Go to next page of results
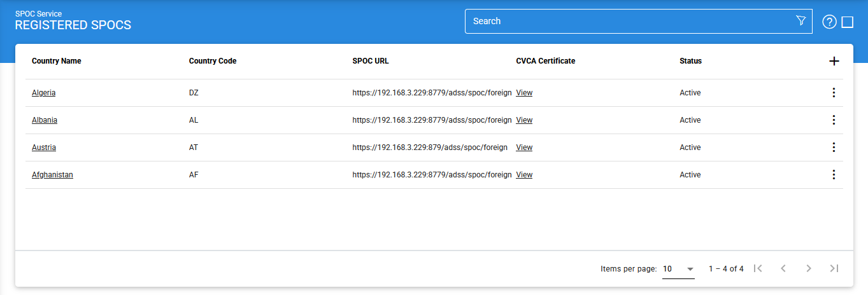 [809, 268]
